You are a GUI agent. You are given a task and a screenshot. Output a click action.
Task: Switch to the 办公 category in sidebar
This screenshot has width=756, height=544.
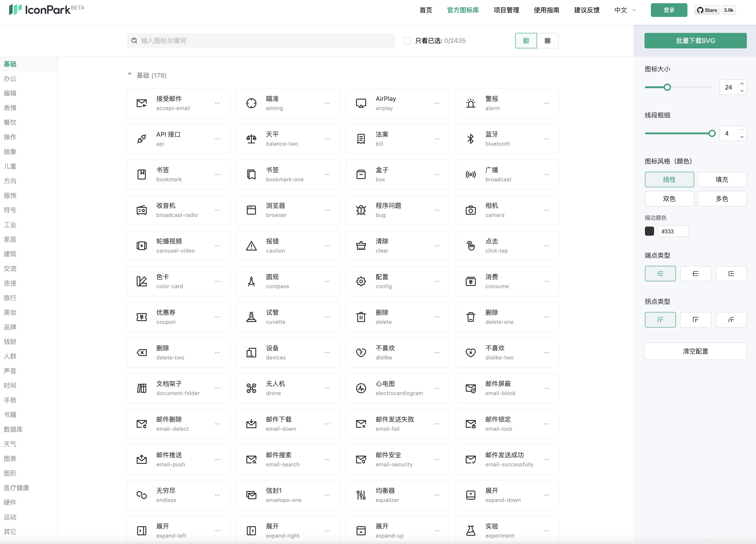tap(10, 79)
